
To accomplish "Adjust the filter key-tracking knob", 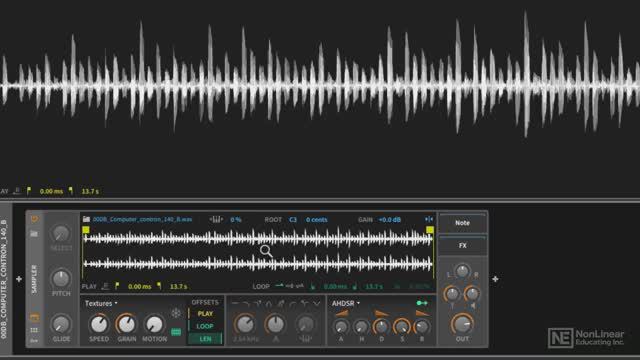I will pyautogui.click(x=305, y=324).
